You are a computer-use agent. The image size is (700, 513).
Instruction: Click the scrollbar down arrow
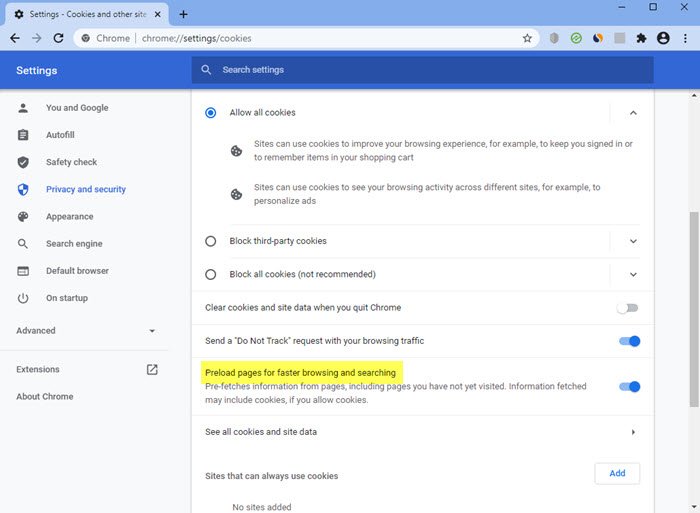[x=694, y=507]
